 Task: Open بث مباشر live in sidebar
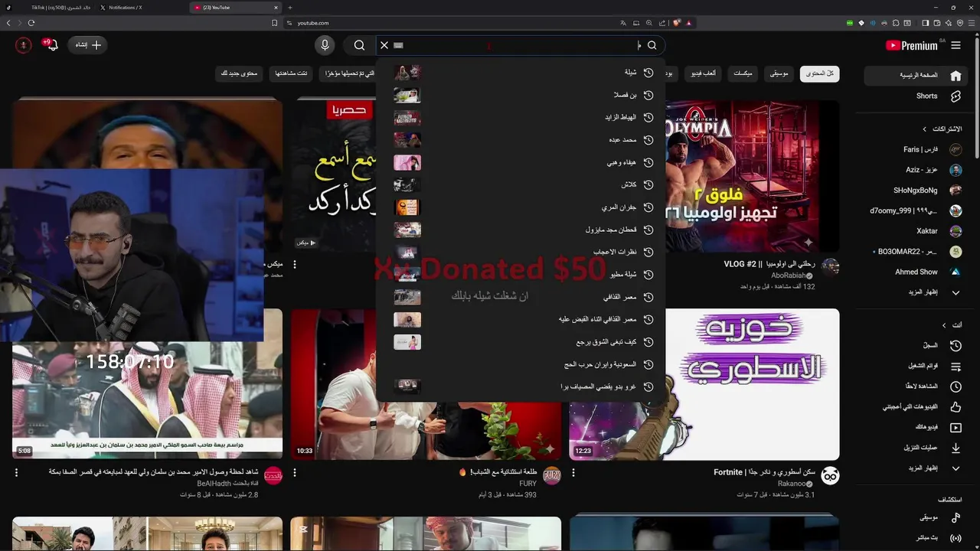914,538
